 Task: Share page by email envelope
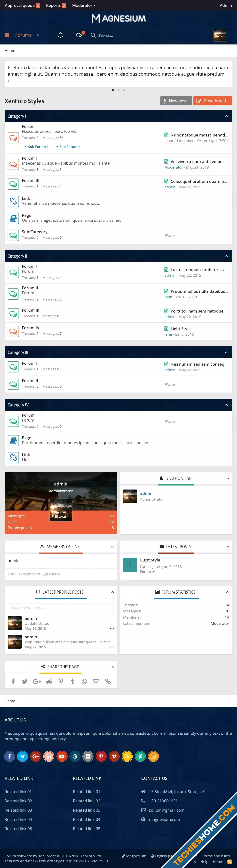pyautogui.click(x=96, y=681)
